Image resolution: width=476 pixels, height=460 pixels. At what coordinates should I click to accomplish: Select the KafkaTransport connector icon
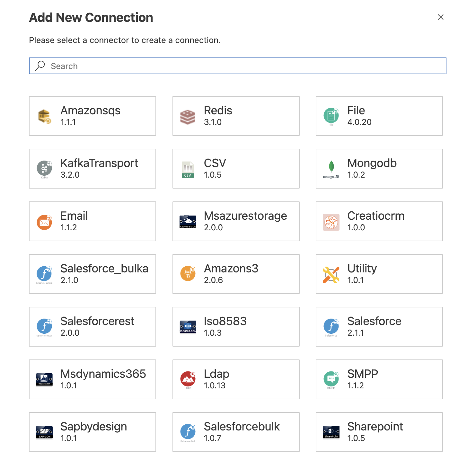click(x=44, y=168)
